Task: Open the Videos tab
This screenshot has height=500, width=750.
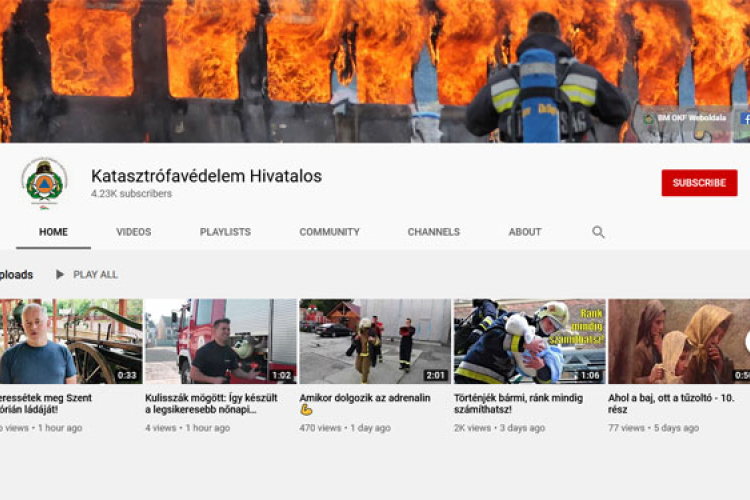Action: pos(133,232)
